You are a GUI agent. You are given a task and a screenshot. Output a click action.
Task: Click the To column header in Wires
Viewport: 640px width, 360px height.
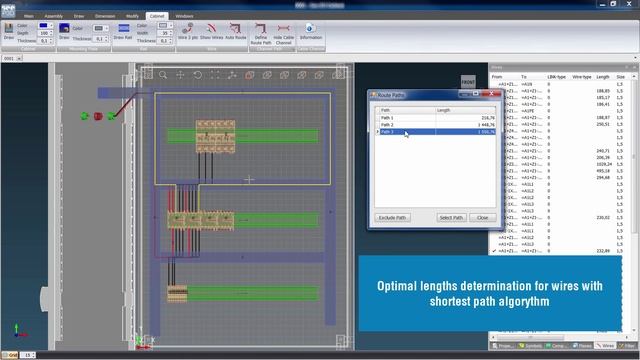pyautogui.click(x=524, y=77)
